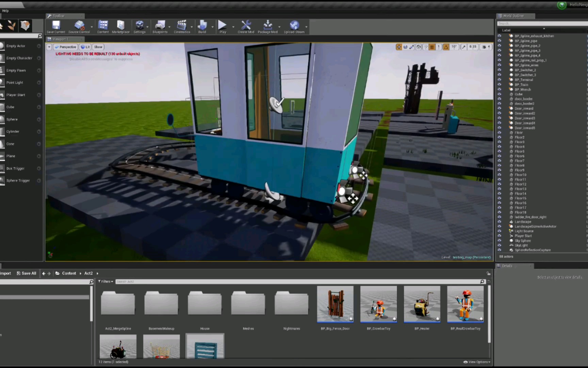Select the Foliage mode icon

click(11, 26)
